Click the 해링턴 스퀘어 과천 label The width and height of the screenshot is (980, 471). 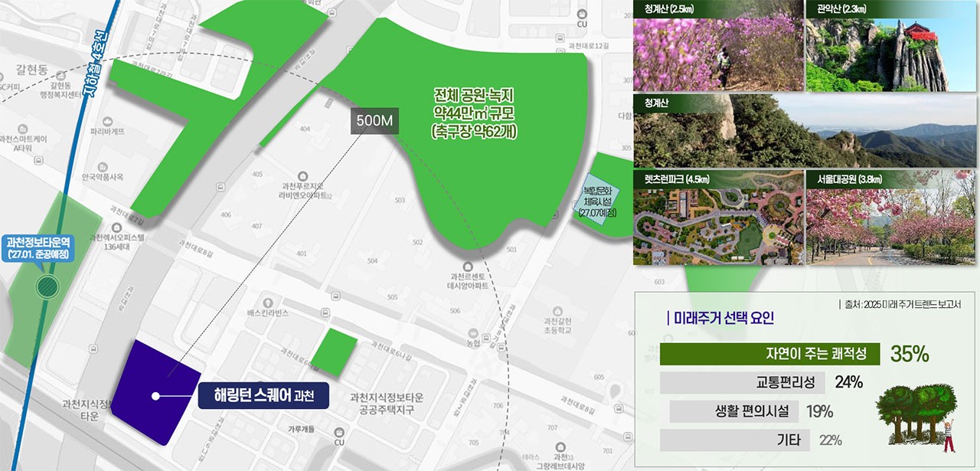click(x=262, y=396)
